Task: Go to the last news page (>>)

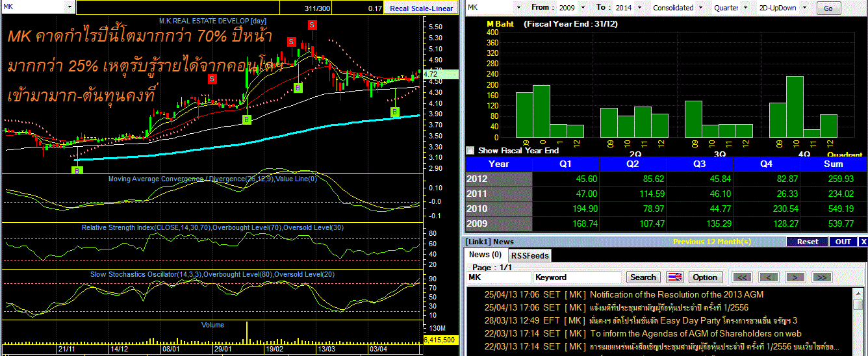Action: 822,277
